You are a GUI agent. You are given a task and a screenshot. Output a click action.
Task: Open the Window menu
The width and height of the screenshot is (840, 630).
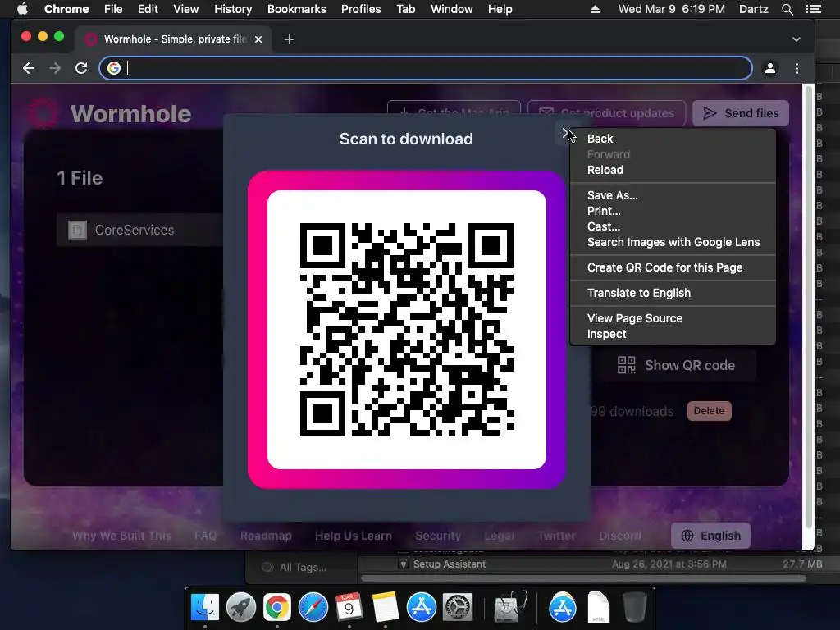click(452, 9)
